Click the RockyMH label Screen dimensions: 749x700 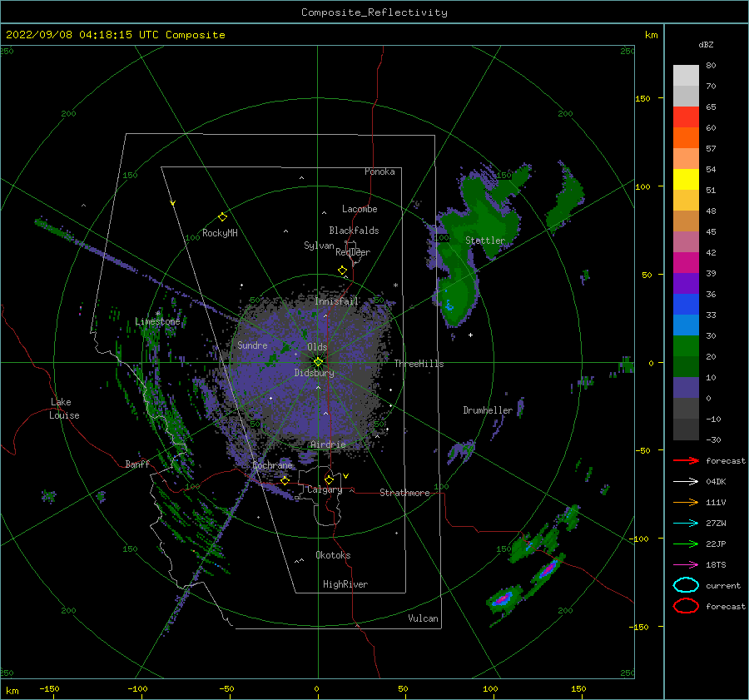point(220,233)
